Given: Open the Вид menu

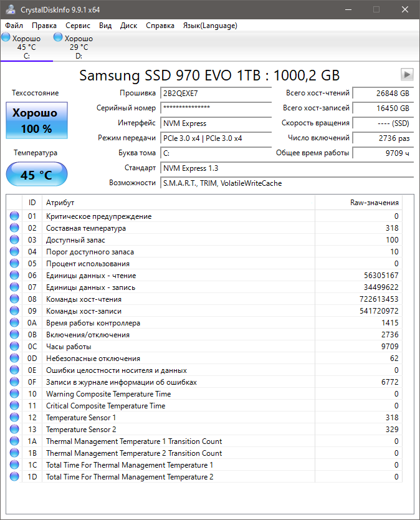Looking at the screenshot, I should tap(105, 26).
